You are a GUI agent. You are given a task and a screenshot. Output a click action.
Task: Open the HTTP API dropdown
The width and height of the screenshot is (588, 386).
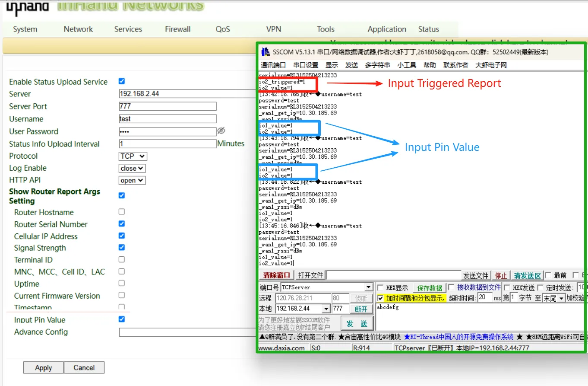tap(132, 180)
